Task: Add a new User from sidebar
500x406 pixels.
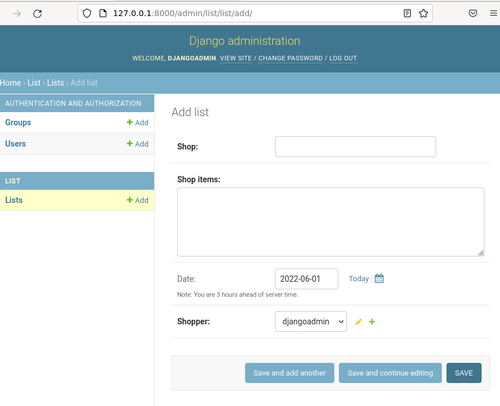Action: (x=138, y=144)
